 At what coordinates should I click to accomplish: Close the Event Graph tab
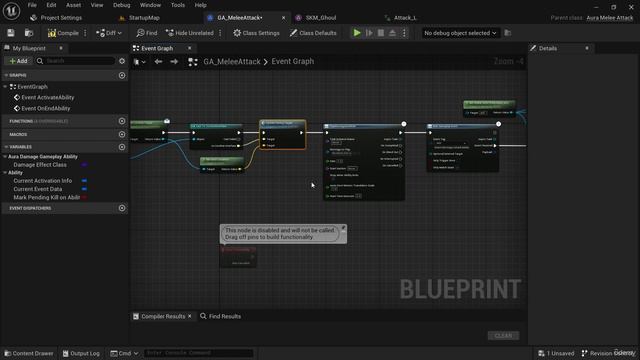click(x=189, y=48)
